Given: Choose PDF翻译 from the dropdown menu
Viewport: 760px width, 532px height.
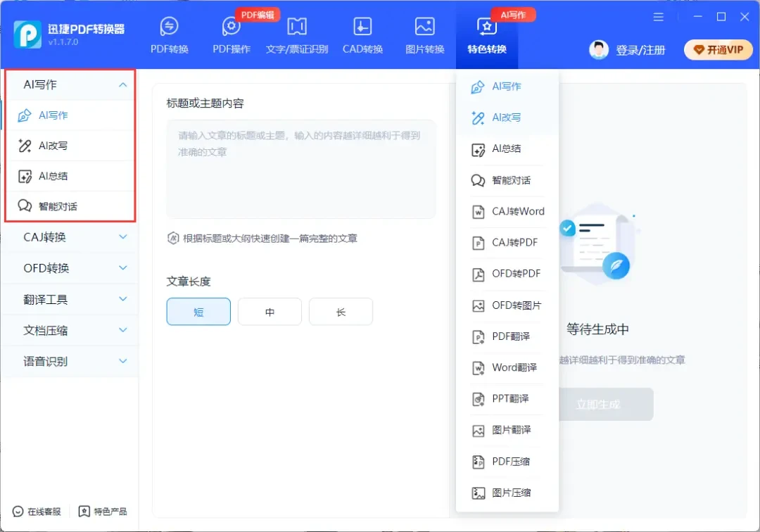Looking at the screenshot, I should click(x=507, y=337).
